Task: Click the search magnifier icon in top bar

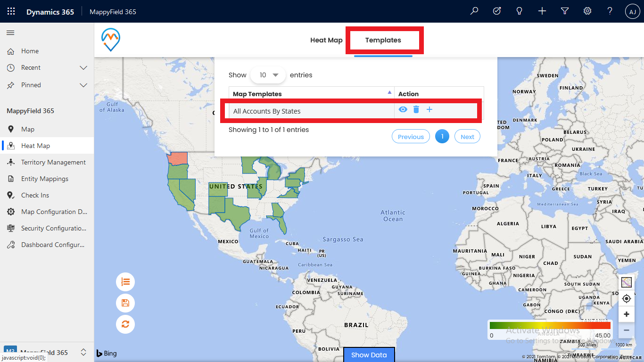Action: pos(474,11)
